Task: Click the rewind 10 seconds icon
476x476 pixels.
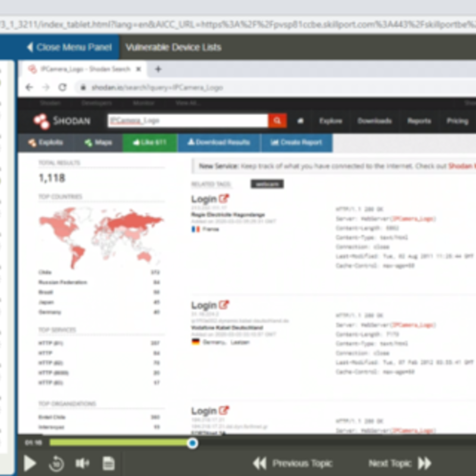Action: [57, 463]
